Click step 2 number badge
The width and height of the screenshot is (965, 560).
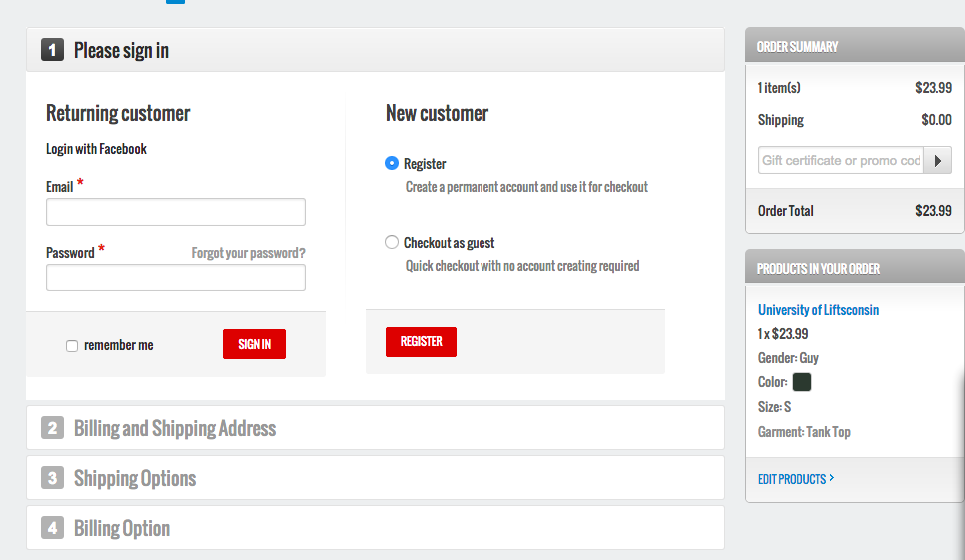click(52, 428)
